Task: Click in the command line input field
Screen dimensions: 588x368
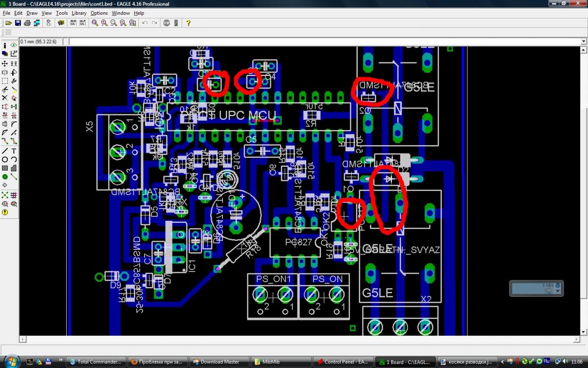Action: tap(323, 42)
